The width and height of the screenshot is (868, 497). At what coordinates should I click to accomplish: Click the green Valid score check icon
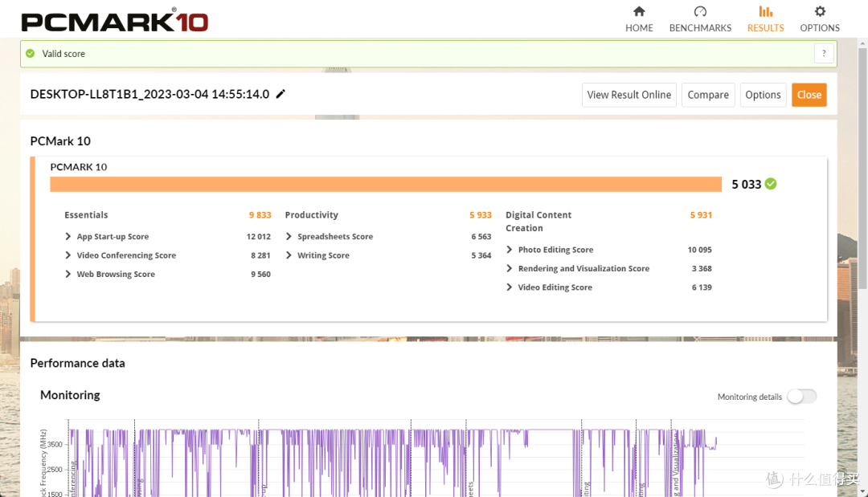pos(31,54)
